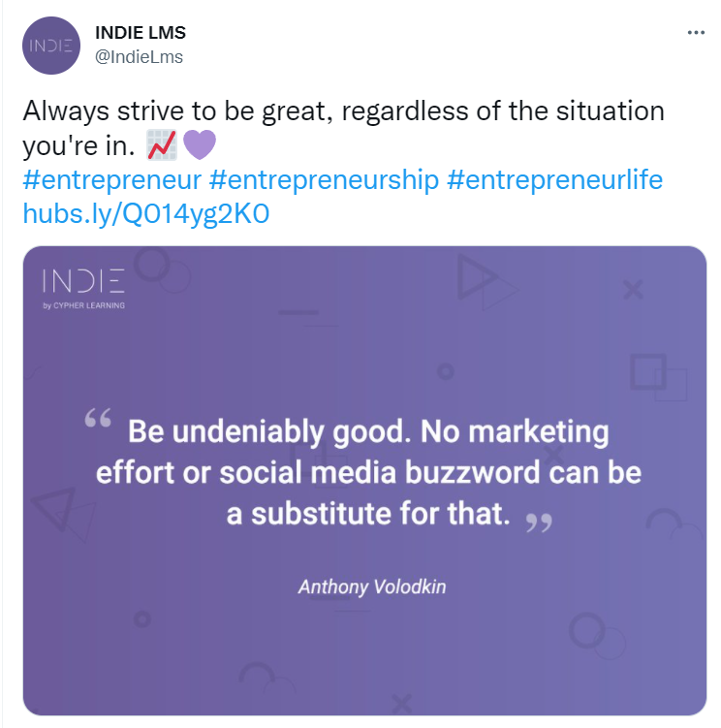Expand the 'Be undeniably good' quote image

pyautogui.click(x=364, y=481)
